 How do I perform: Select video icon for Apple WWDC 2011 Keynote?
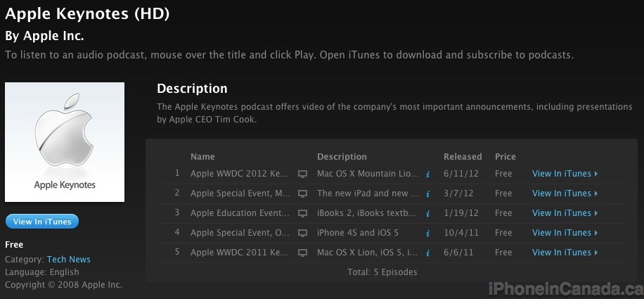302,253
